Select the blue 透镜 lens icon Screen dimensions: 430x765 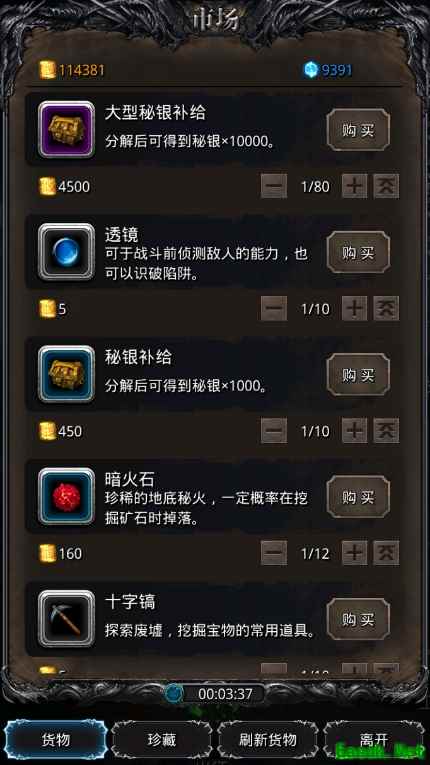66,252
